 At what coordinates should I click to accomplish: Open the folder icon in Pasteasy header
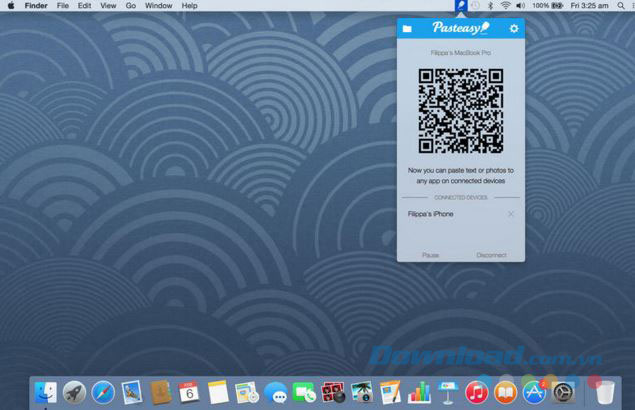pyautogui.click(x=407, y=28)
